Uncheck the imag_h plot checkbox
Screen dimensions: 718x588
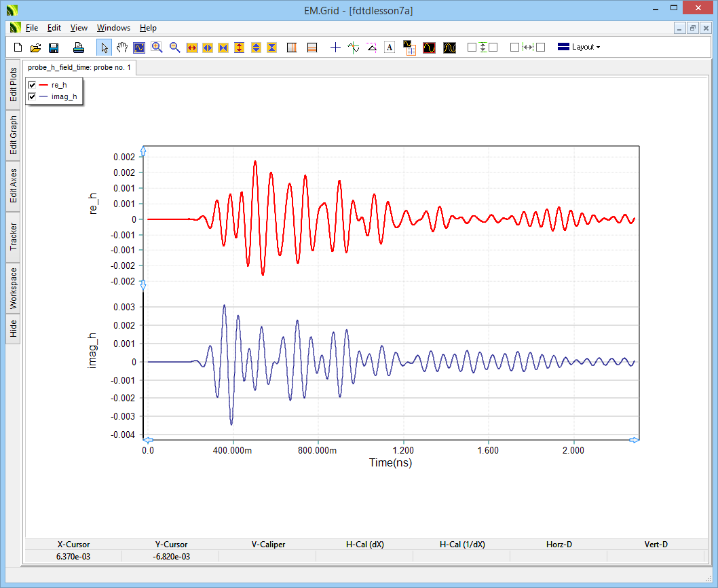pos(32,96)
